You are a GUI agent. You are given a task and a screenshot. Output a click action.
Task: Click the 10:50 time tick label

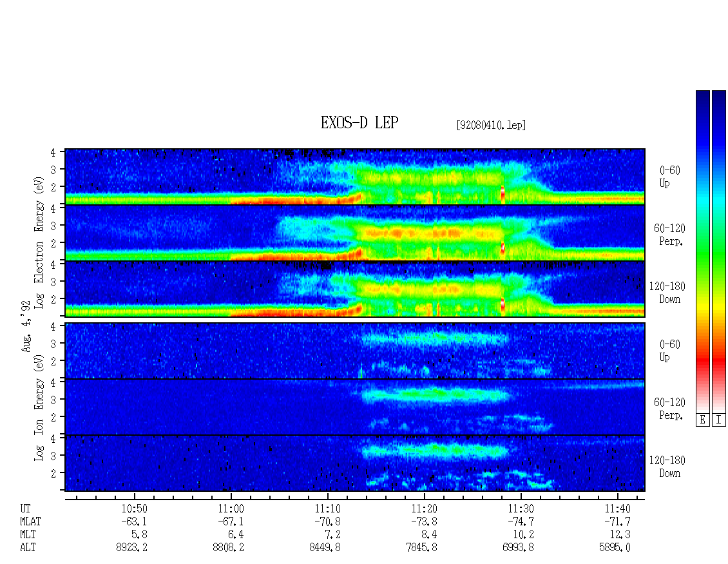tap(134, 509)
